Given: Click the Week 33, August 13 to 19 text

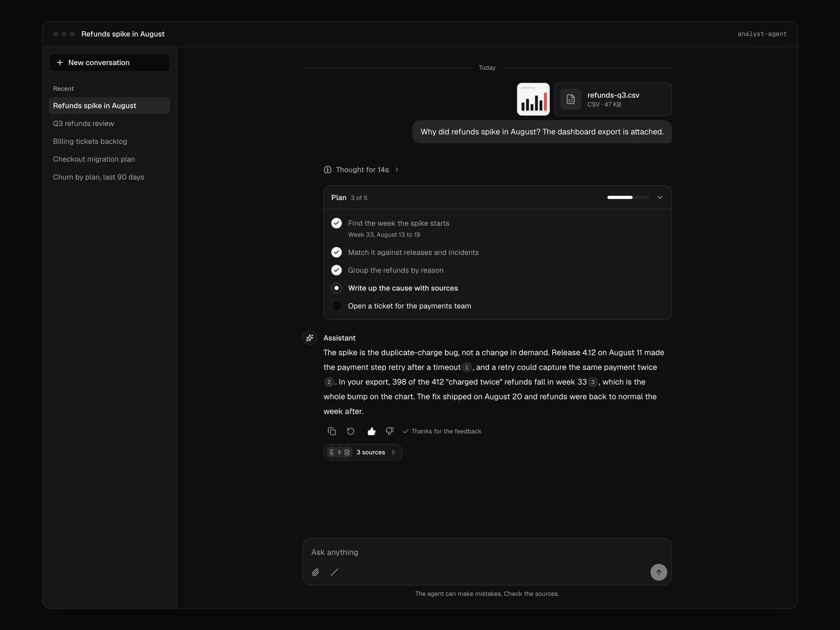Looking at the screenshot, I should (x=384, y=235).
